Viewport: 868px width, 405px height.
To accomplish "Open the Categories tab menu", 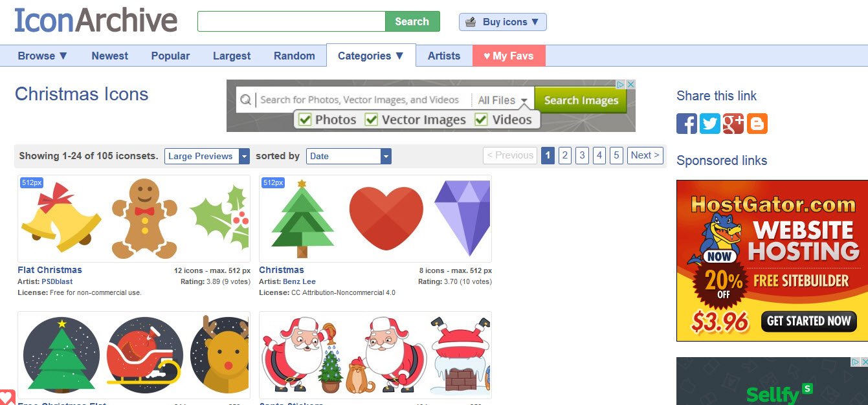I will click(x=371, y=56).
